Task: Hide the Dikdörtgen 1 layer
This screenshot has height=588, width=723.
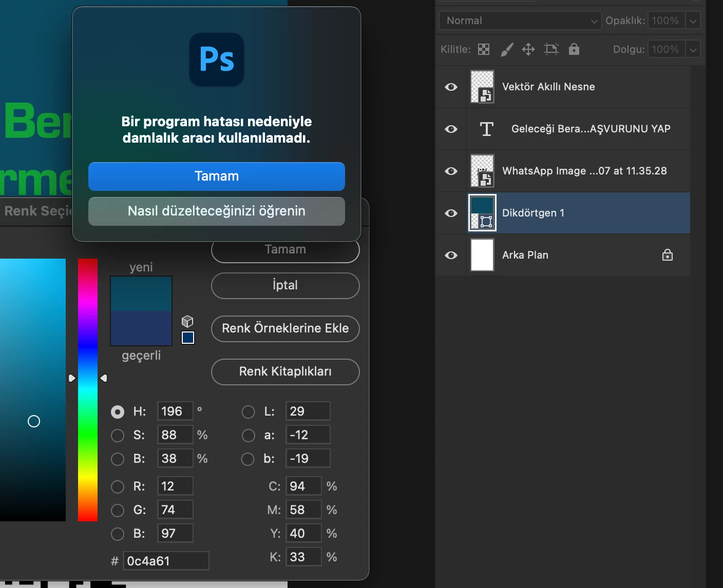Action: pyautogui.click(x=451, y=213)
